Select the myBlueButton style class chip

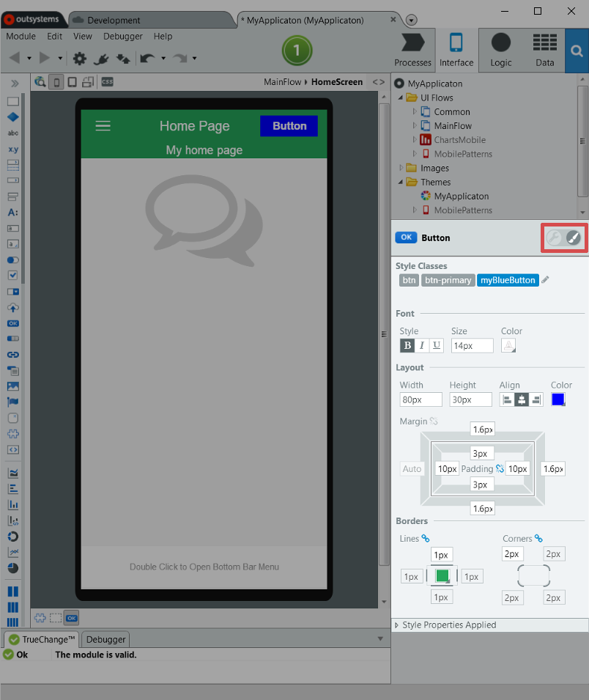click(x=507, y=279)
